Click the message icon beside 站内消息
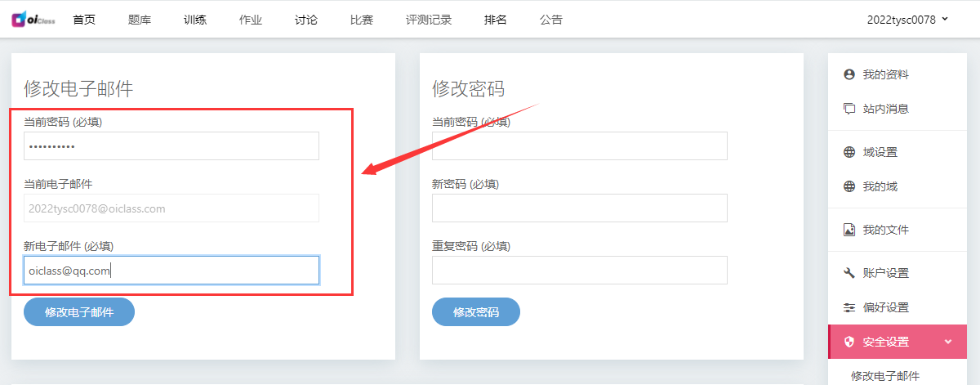980x385 pixels. tap(849, 109)
